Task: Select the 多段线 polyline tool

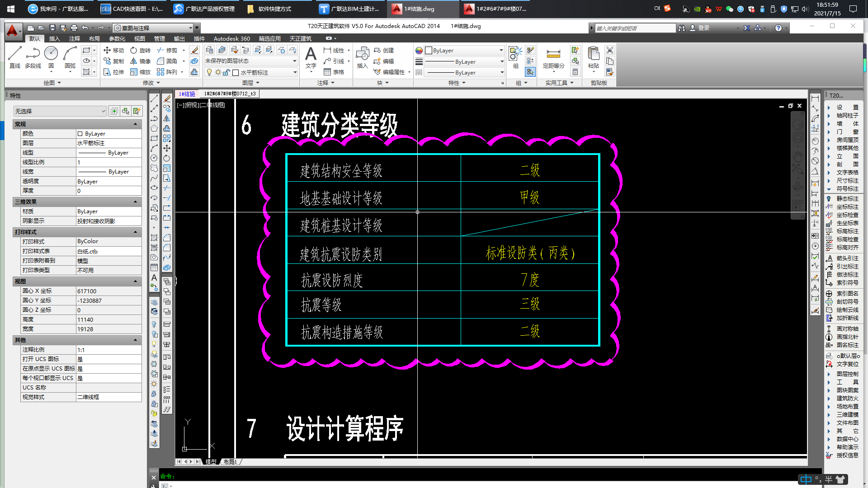Action: click(33, 57)
